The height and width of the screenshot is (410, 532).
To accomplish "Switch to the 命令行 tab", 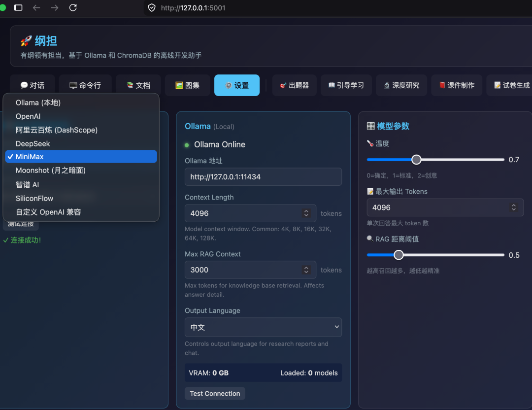I will click(85, 85).
